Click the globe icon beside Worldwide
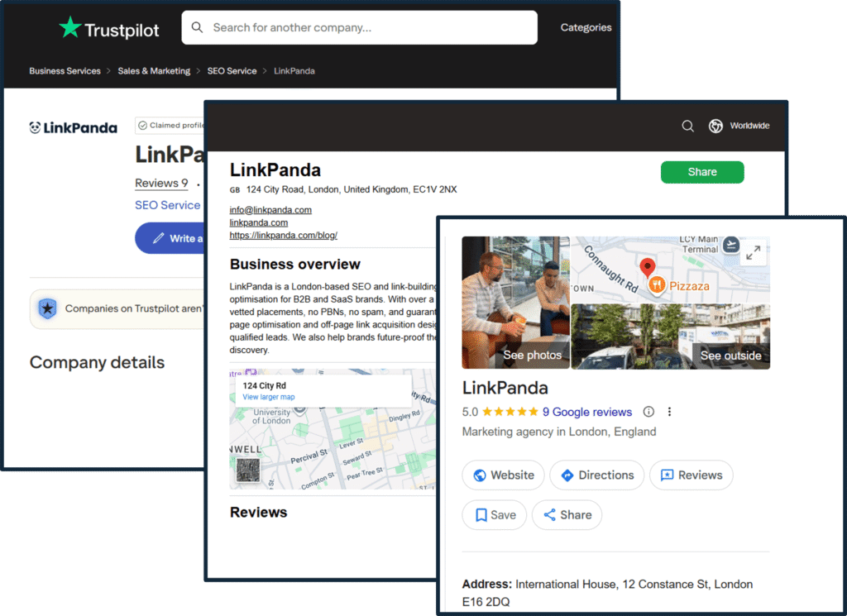Viewport: 847px width, 616px height. (x=715, y=126)
